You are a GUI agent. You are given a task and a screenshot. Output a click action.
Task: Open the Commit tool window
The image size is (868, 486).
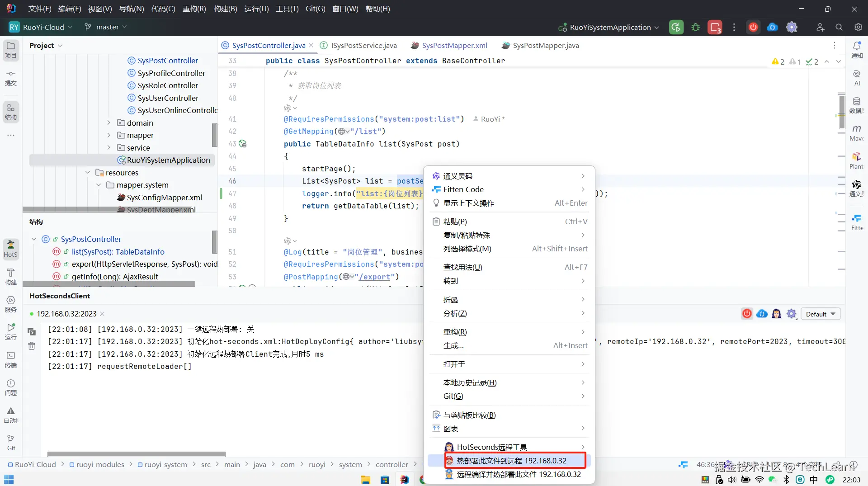pyautogui.click(x=11, y=78)
